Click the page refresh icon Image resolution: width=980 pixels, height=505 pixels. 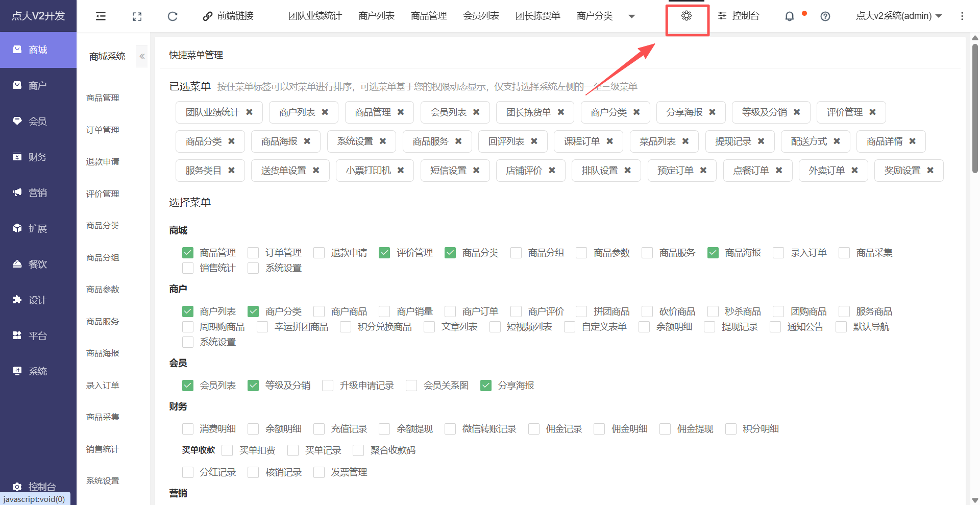pyautogui.click(x=173, y=16)
